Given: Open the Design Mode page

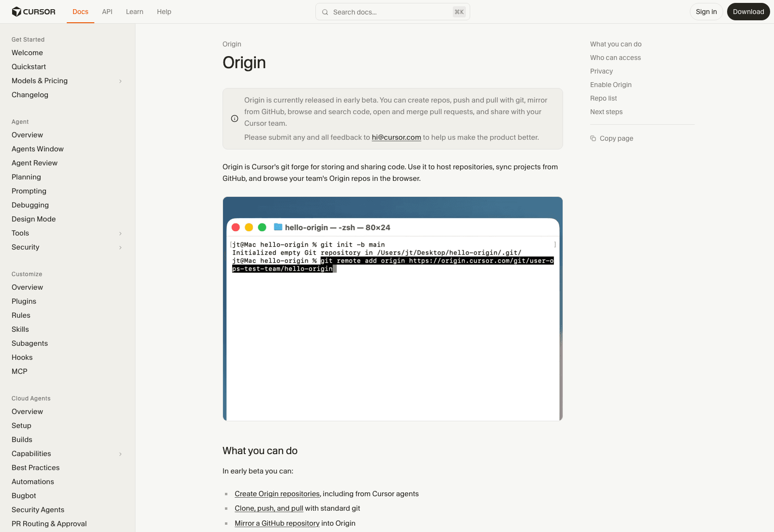Looking at the screenshot, I should click(x=34, y=219).
